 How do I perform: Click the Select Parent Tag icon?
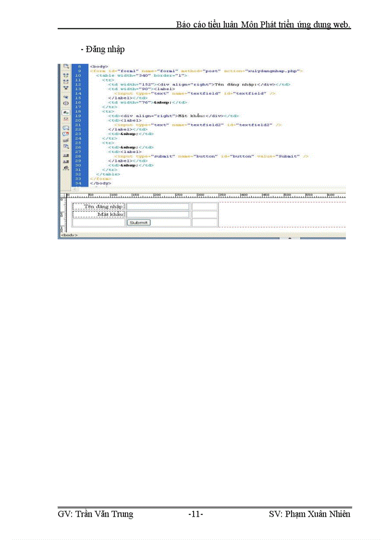[x=66, y=96]
